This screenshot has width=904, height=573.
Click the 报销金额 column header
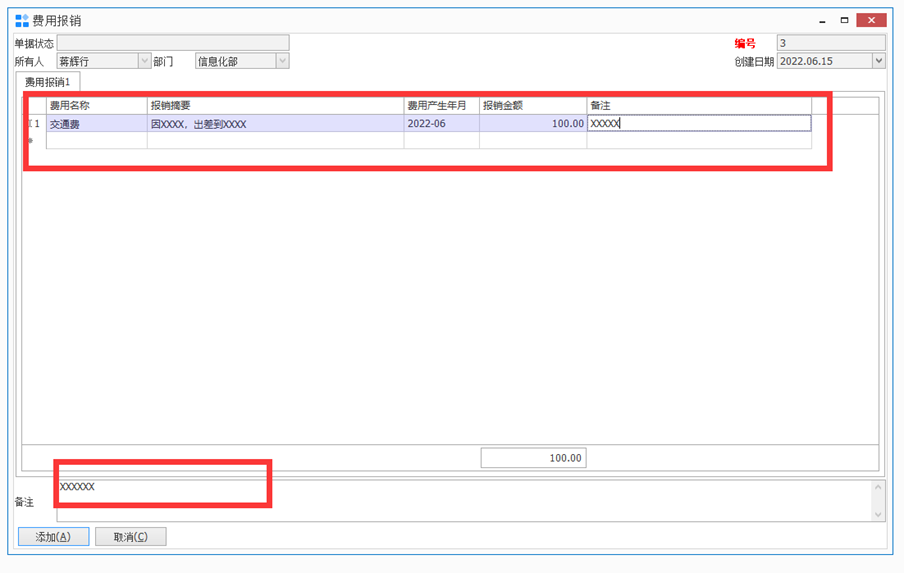[x=532, y=105]
